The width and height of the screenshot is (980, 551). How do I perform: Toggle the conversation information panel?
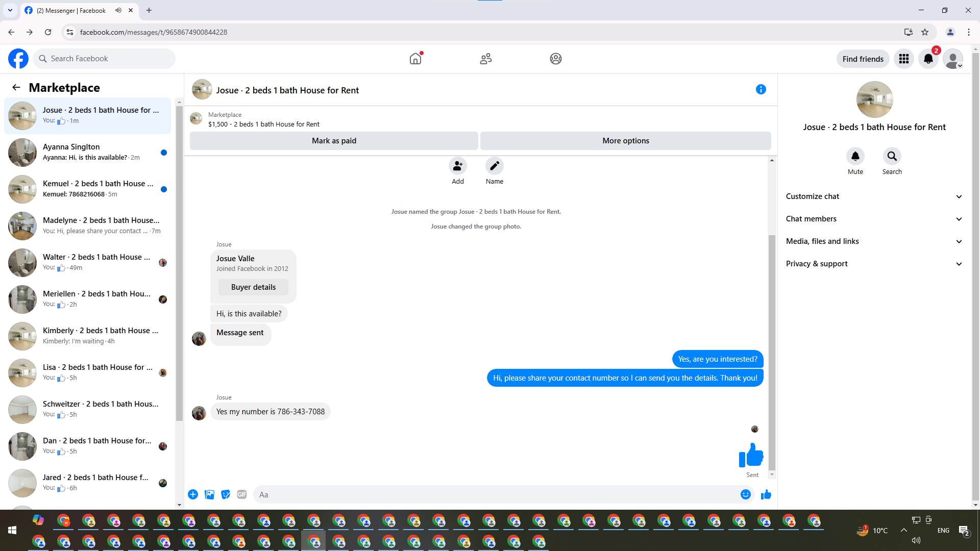[x=761, y=90]
